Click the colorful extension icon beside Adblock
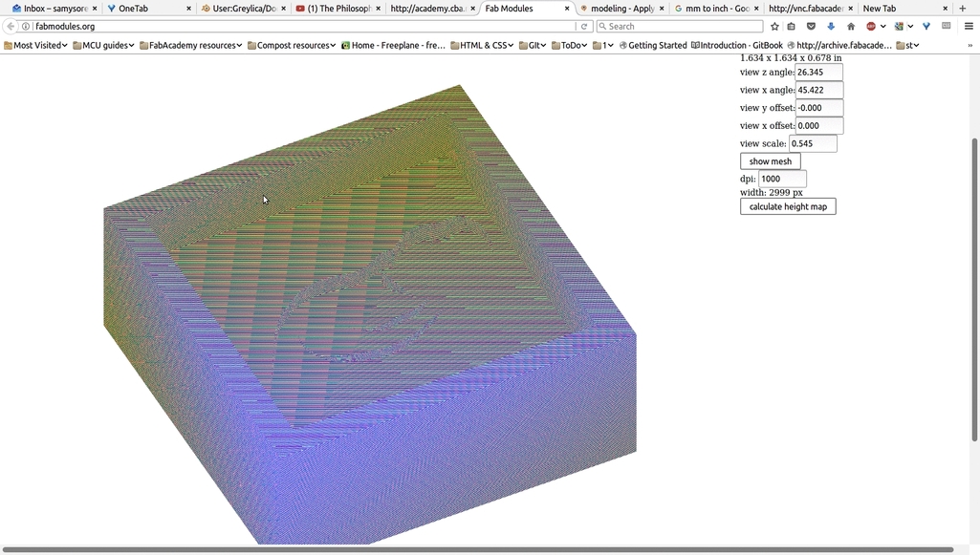Screen dimensions: 980x555 pyautogui.click(x=900, y=26)
